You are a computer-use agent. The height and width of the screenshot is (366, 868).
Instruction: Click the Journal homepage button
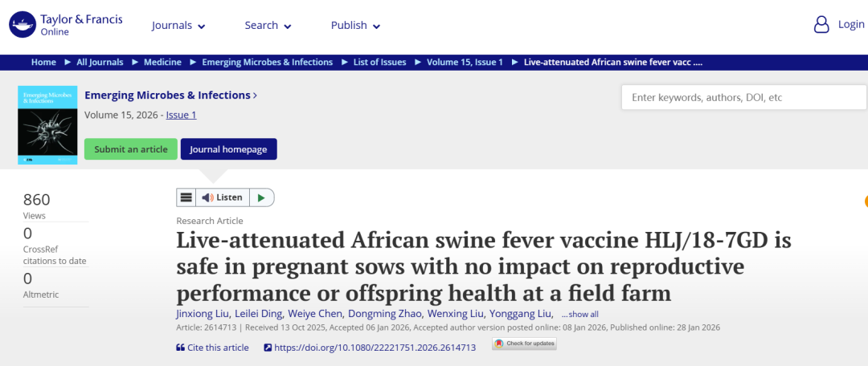pos(228,149)
